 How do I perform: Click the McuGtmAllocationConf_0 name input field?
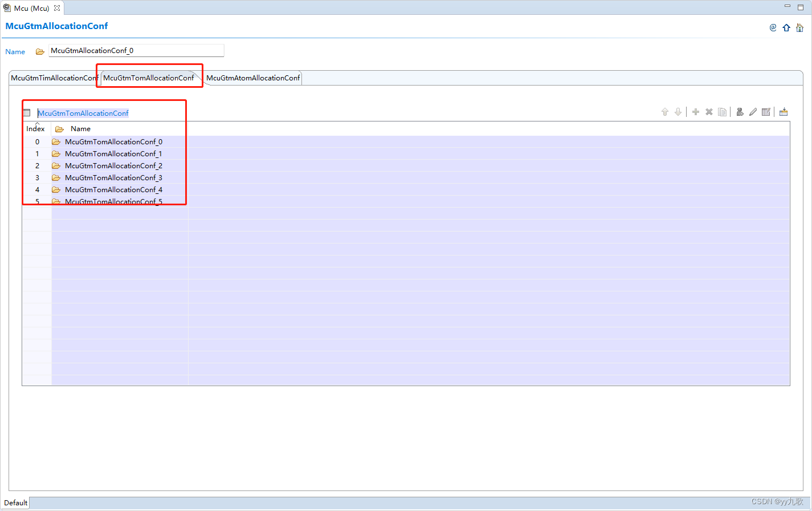[x=136, y=51]
